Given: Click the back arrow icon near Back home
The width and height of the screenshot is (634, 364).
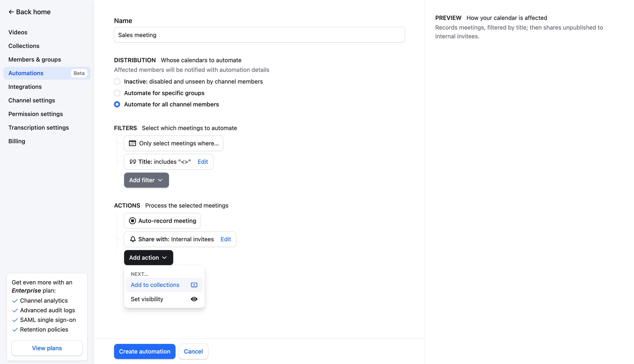Looking at the screenshot, I should [x=11, y=12].
